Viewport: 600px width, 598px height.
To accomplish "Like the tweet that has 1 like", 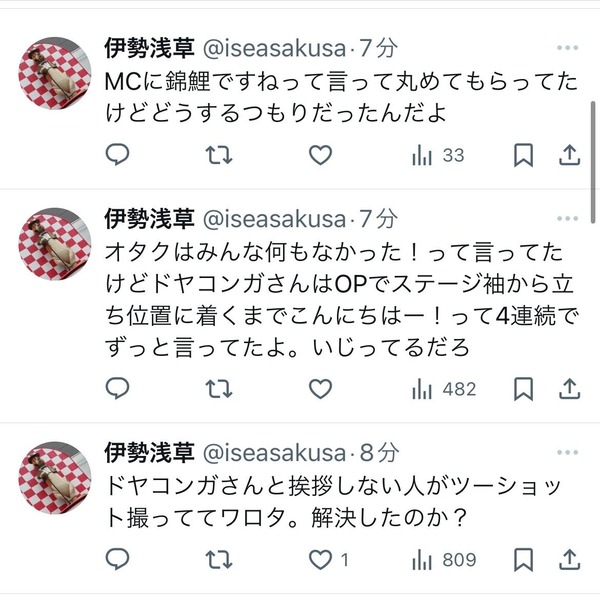I will pos(328,560).
